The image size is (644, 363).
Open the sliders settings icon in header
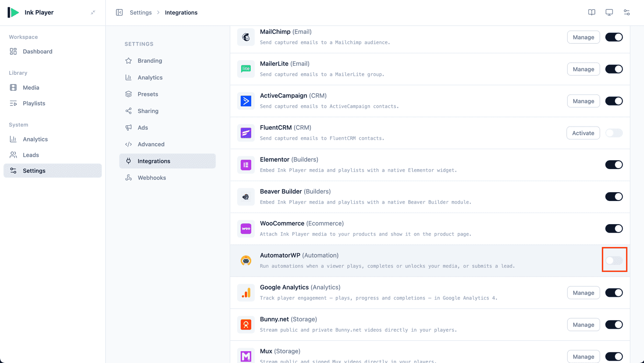(x=627, y=12)
